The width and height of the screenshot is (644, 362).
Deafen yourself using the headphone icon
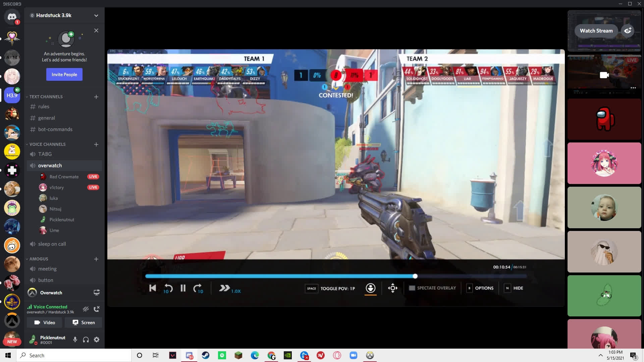tap(86, 340)
